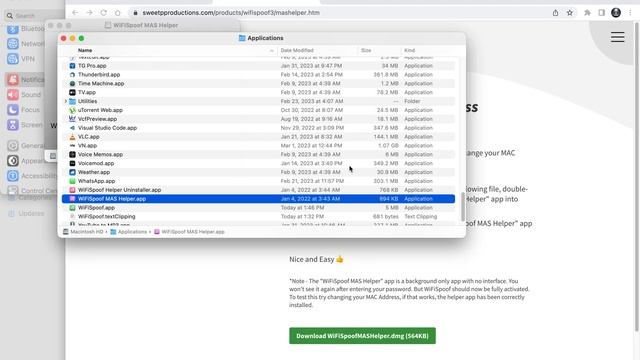The height and width of the screenshot is (360, 640).
Task: Click the uTorrent Web.app icon
Action: coord(72,110)
